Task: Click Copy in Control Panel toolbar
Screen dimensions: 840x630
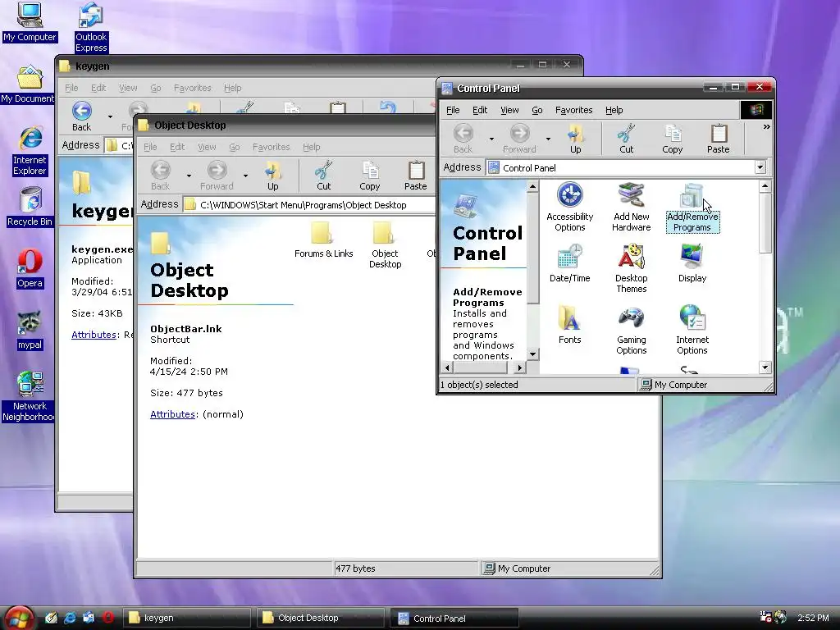Action: point(673,139)
